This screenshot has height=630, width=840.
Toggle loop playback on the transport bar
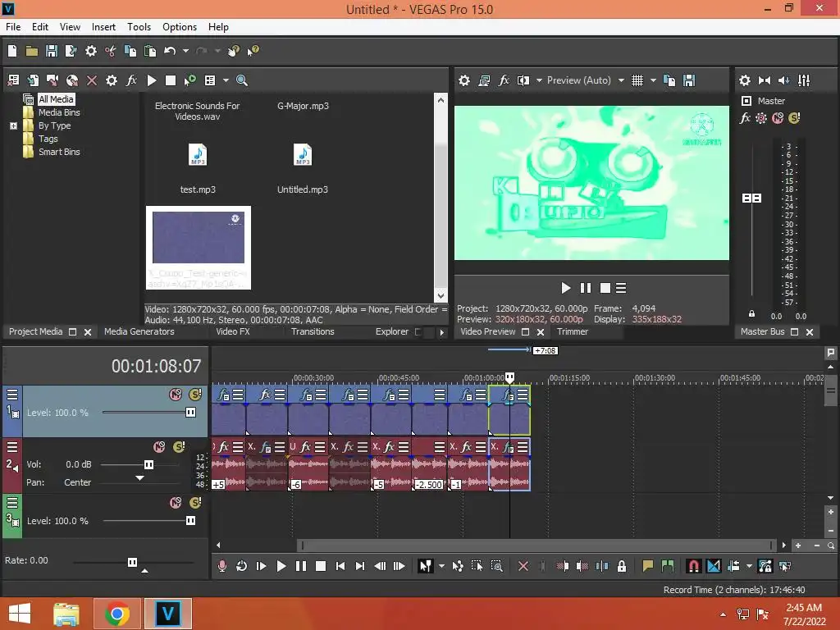point(241,566)
